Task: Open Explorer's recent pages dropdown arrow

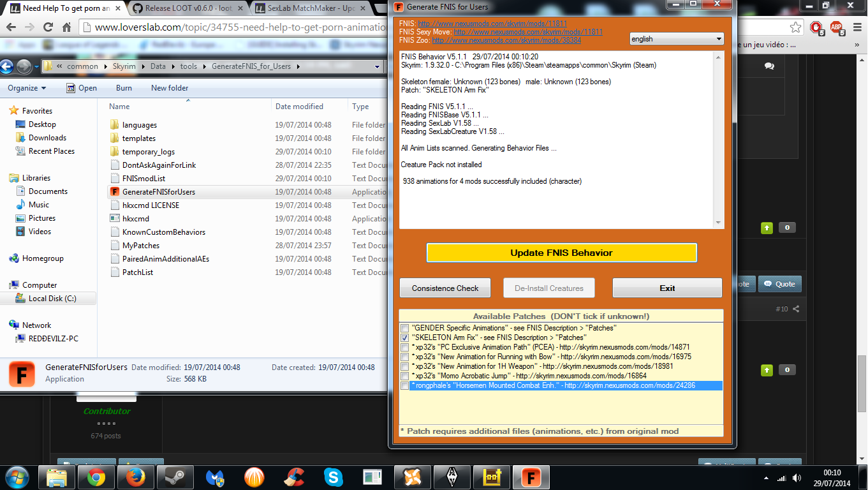Action: [37, 67]
